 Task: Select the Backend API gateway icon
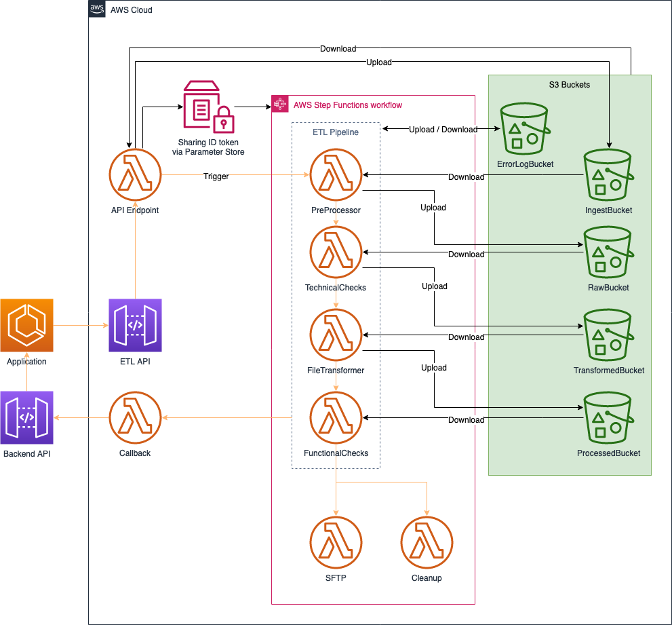tap(26, 417)
